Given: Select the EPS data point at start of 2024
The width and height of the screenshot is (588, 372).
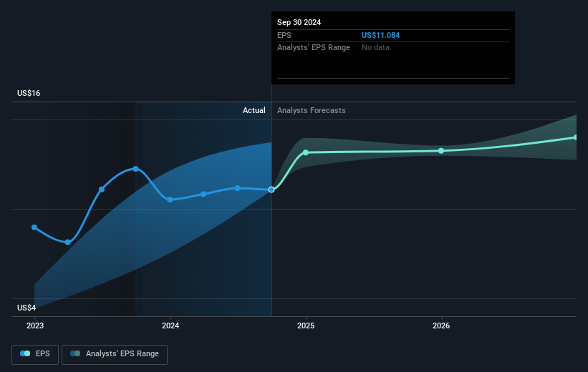Looking at the screenshot, I should [x=170, y=200].
